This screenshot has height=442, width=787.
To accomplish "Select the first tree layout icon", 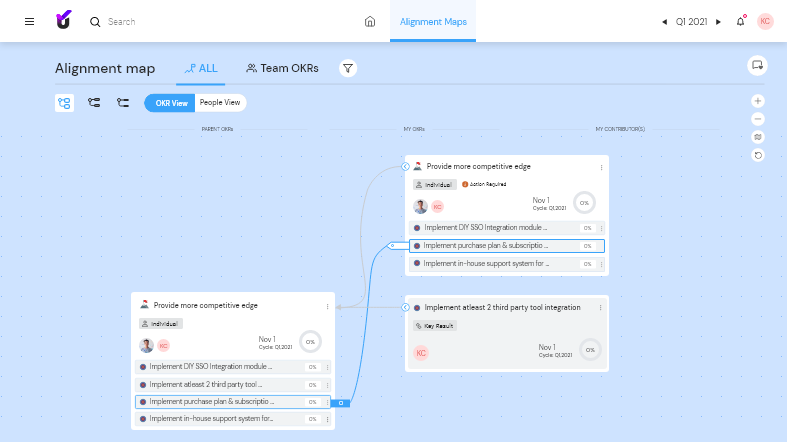I will (x=64, y=102).
